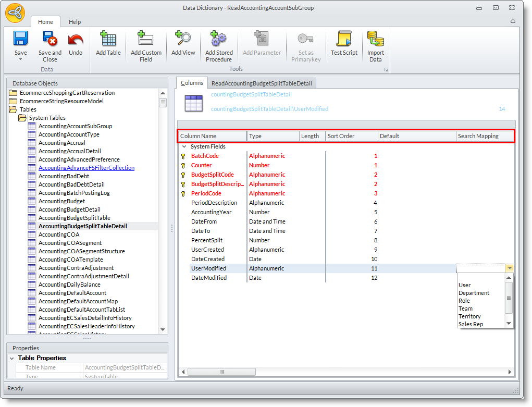Open the Save button dropdown arrow
This screenshot has width=532, height=407.
(20, 59)
